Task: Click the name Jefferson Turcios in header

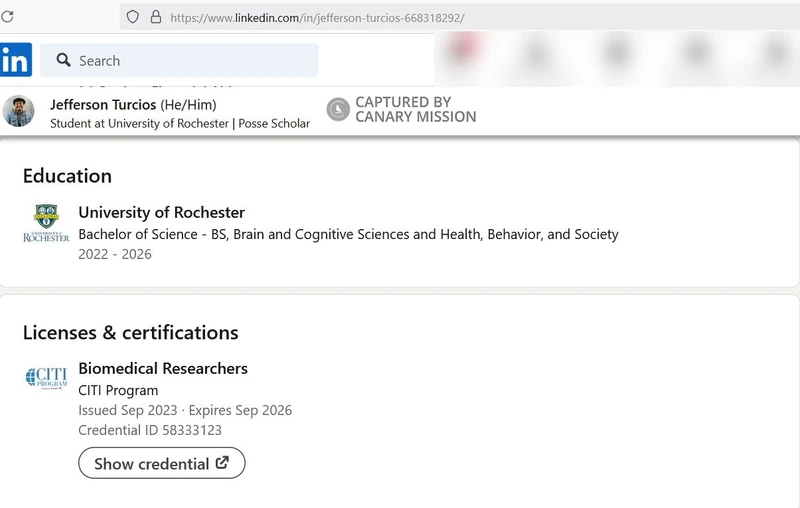Action: [103, 105]
